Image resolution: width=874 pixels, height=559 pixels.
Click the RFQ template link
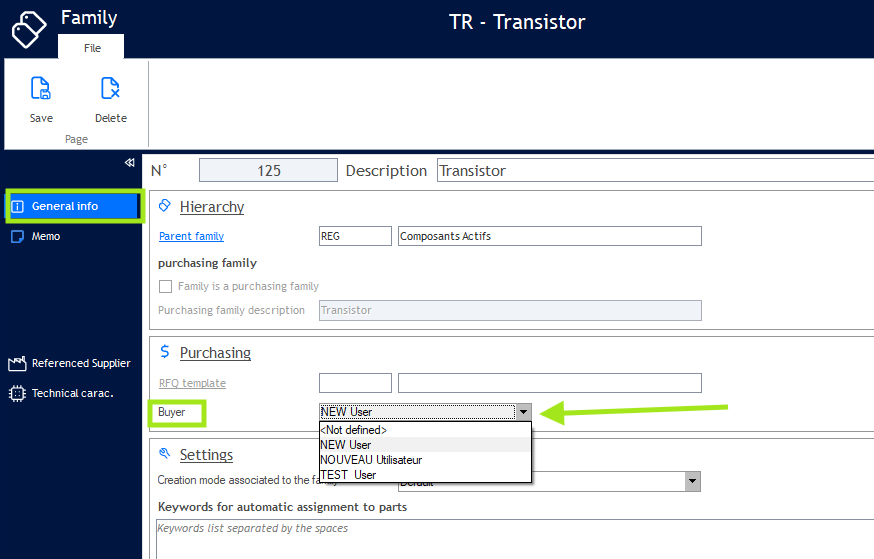pos(192,383)
